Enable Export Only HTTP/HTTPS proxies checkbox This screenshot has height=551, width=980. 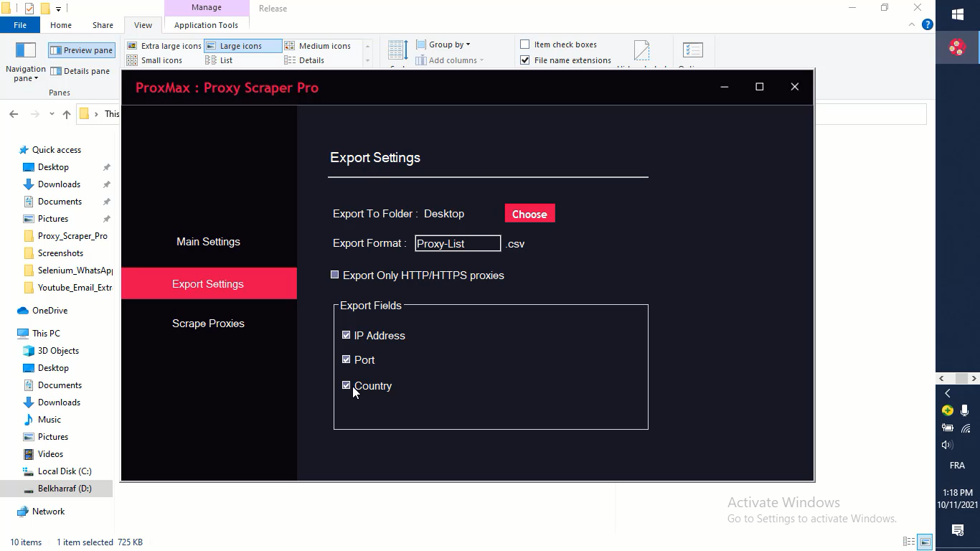click(334, 275)
